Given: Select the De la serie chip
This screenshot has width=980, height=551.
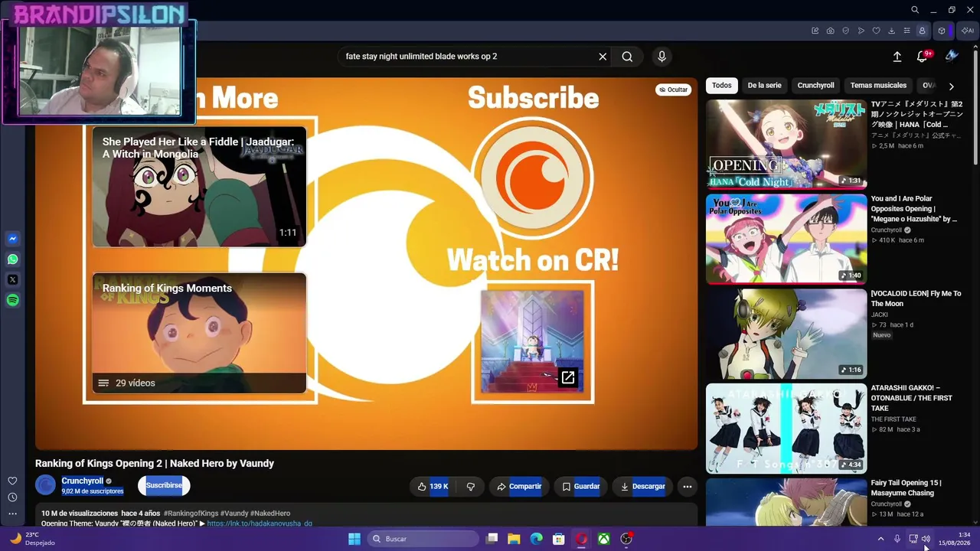Looking at the screenshot, I should [764, 86].
